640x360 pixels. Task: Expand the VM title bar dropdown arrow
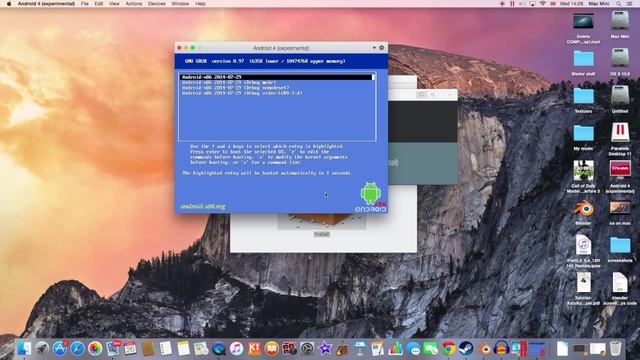pos(374,48)
